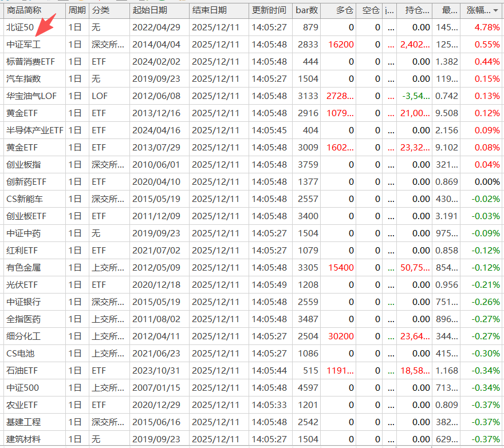Click the 空仓 column header
504x448 pixels.
coord(371,11)
